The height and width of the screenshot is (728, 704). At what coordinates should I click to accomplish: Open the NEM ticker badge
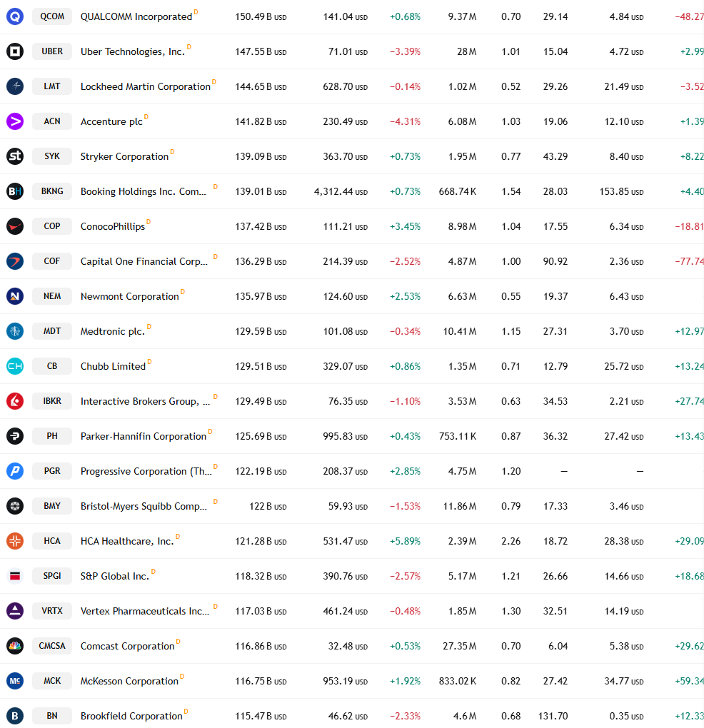point(52,296)
